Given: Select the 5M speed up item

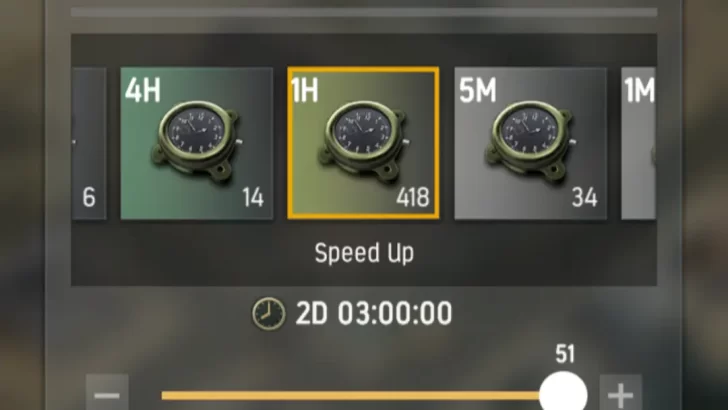Looking at the screenshot, I should (530, 143).
